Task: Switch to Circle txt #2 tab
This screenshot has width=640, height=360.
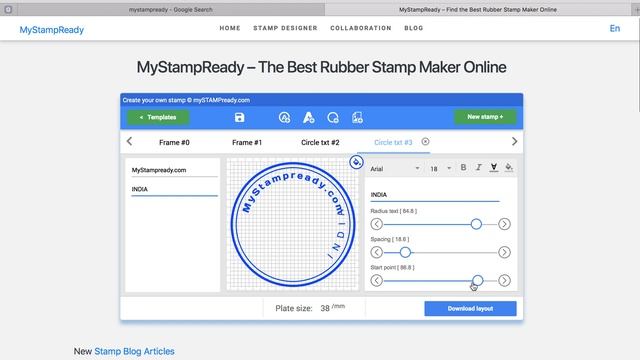Action: point(320,142)
